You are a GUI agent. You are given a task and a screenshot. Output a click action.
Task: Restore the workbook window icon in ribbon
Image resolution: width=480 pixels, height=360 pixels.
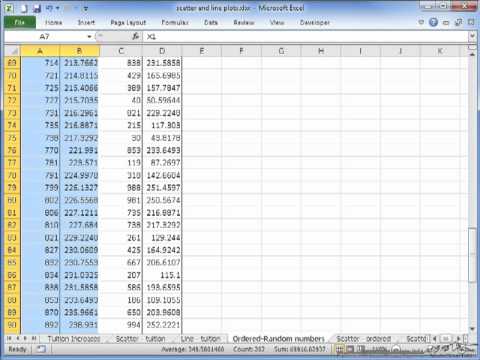(x=459, y=22)
